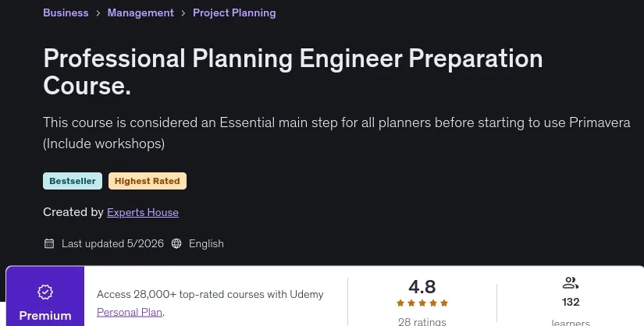Click the Premium badge checkmark icon

pos(45,292)
